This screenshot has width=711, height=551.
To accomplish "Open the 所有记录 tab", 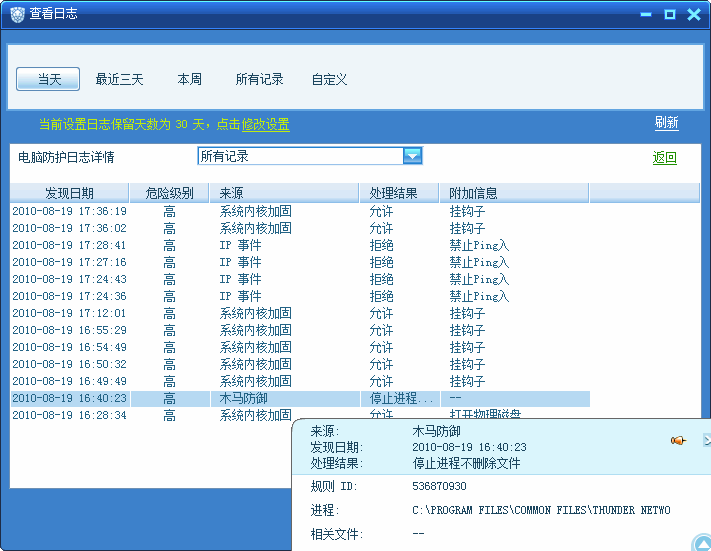I will [x=259, y=79].
